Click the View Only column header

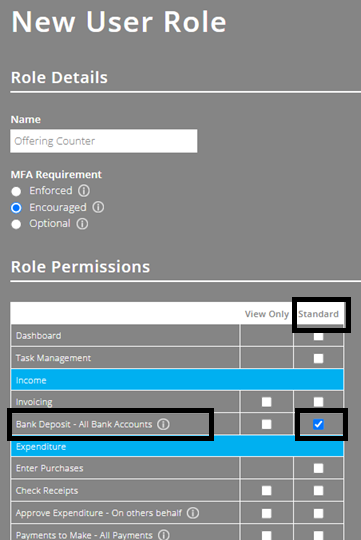tap(267, 314)
